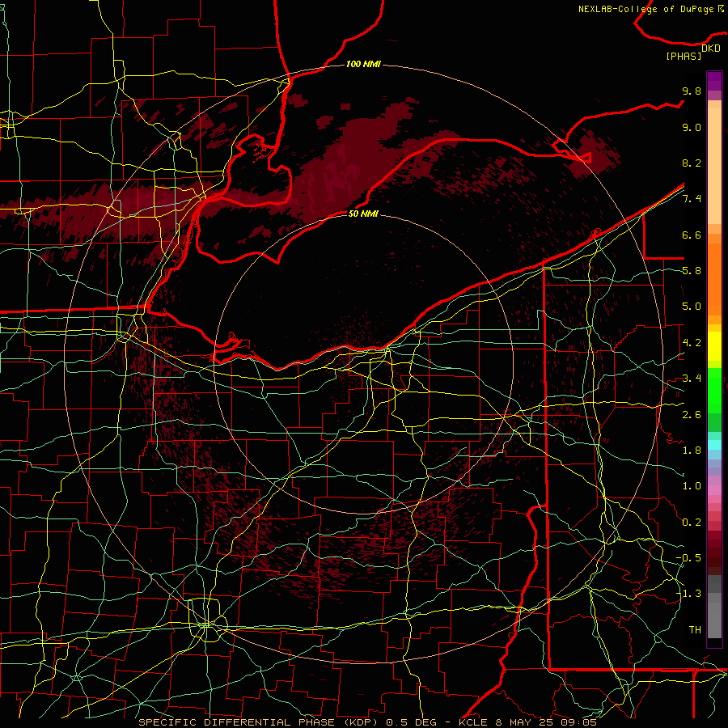
Task: Pick the cyan segment of the color bar
Action: pyautogui.click(x=714, y=445)
